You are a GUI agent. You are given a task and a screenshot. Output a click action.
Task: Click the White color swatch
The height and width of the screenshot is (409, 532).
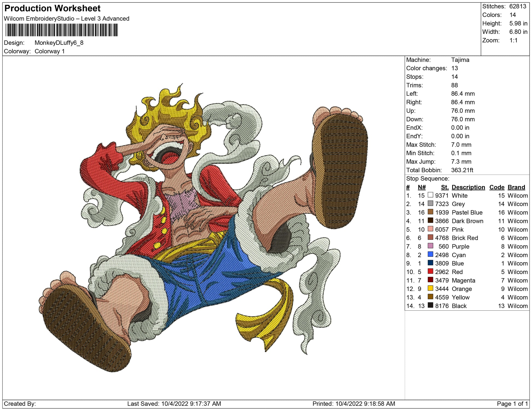point(430,195)
